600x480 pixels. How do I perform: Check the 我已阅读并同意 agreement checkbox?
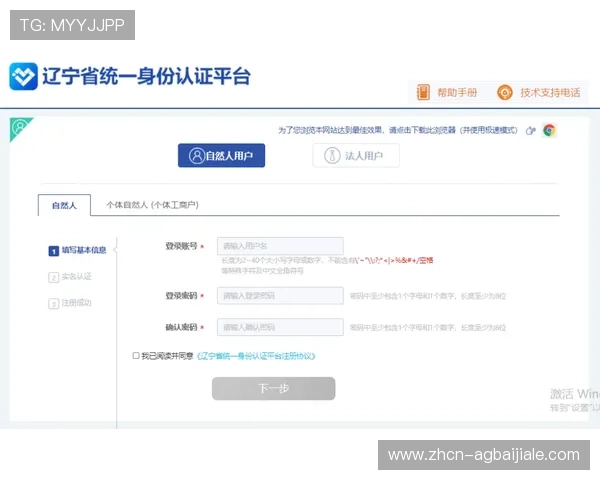(136, 356)
